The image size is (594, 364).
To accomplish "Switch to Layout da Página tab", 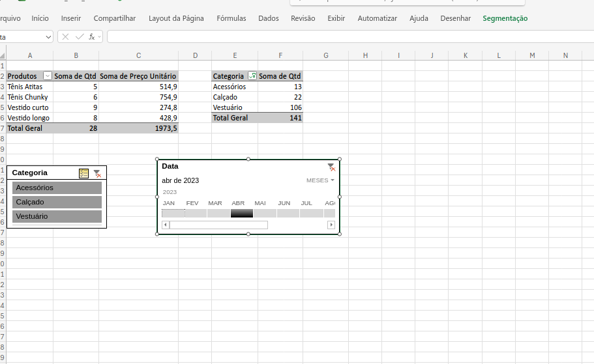I will click(x=176, y=18).
